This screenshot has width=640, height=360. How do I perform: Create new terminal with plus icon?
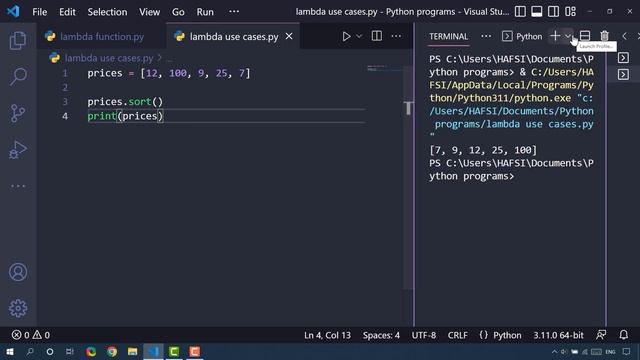click(555, 36)
